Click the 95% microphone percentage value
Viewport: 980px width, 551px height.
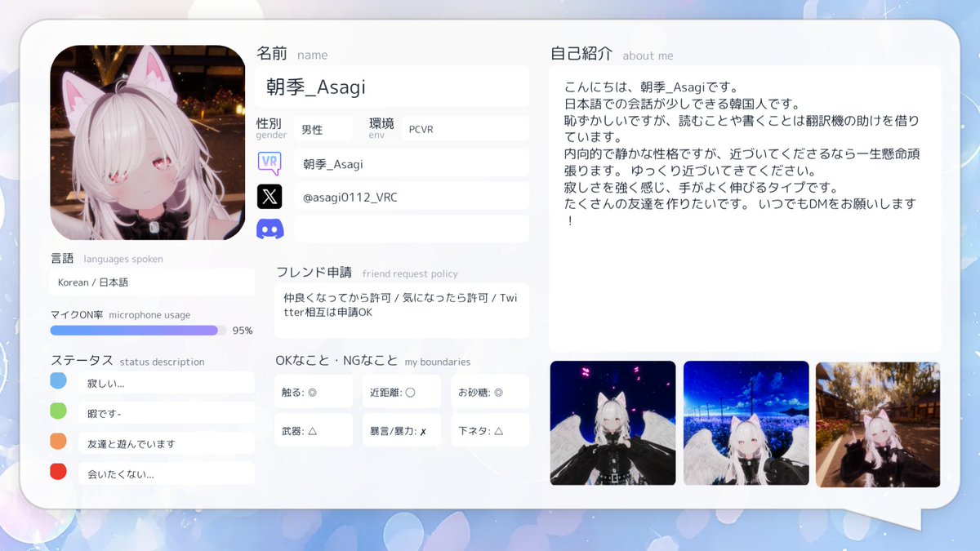point(243,331)
